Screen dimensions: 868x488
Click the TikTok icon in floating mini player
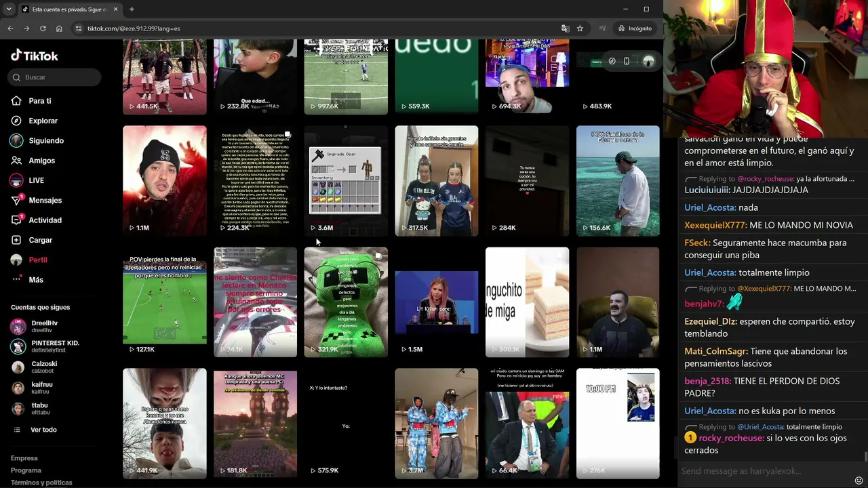pos(612,61)
